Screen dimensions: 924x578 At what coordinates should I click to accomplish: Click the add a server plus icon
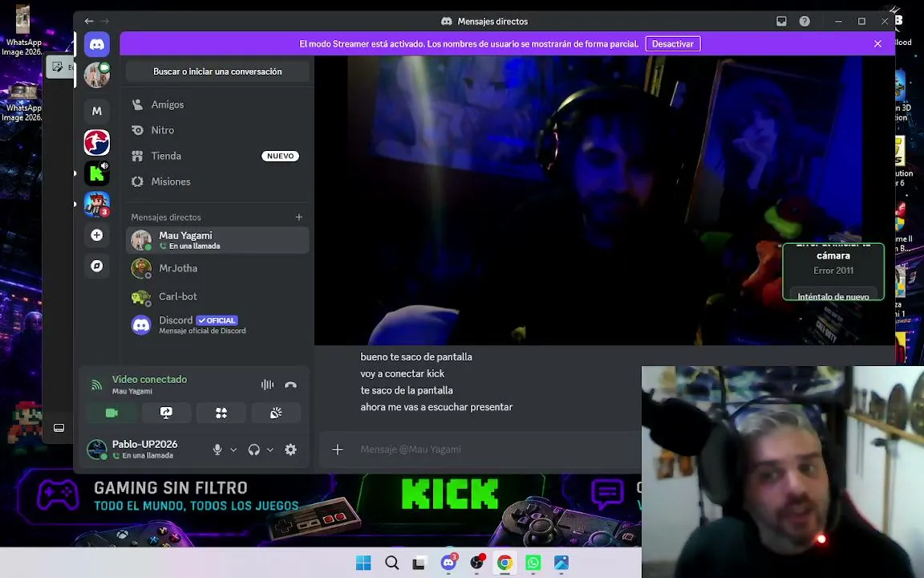coord(96,234)
